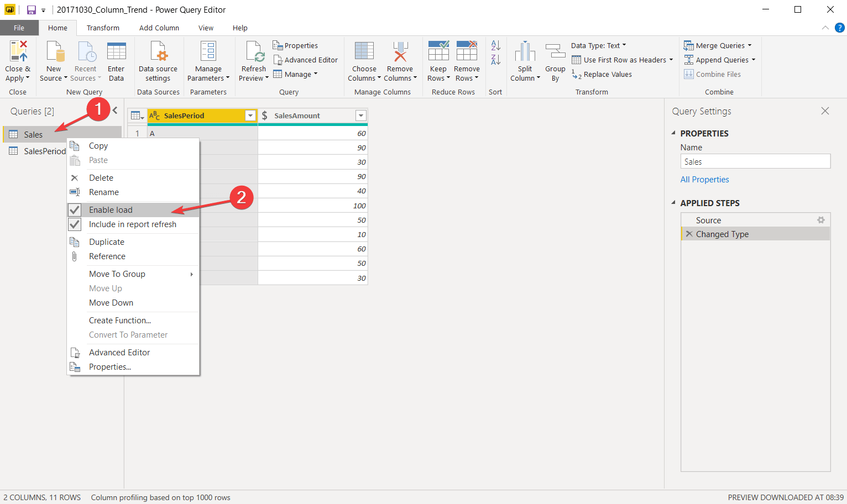The image size is (847, 504).
Task: Switch to the Transform ribbon tab
Action: [x=103, y=28]
